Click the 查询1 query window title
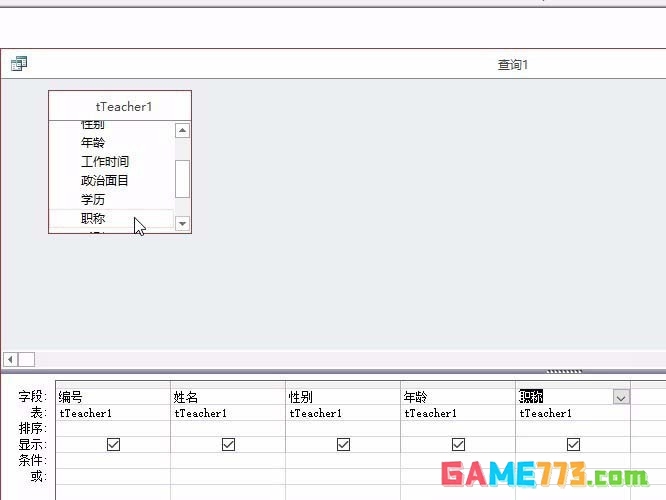 (x=513, y=65)
